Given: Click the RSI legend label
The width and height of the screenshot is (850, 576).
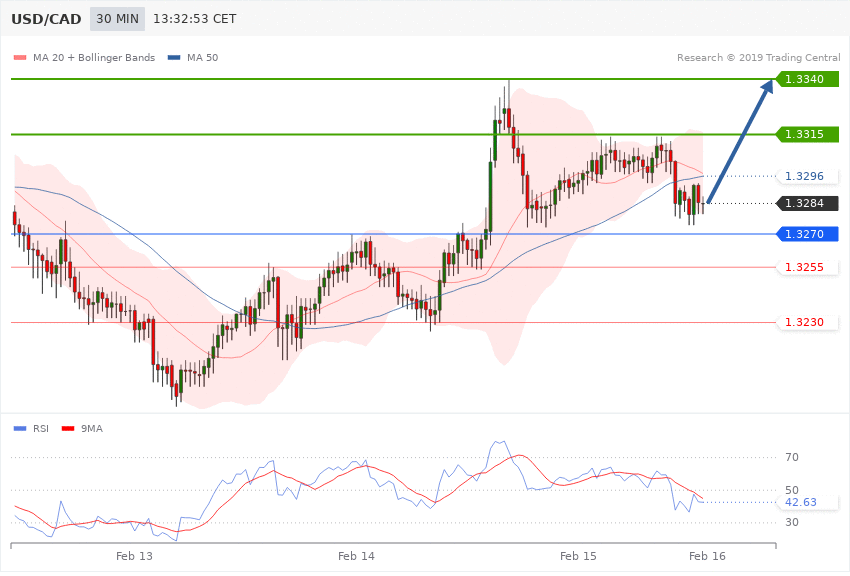Looking at the screenshot, I should coord(41,429).
